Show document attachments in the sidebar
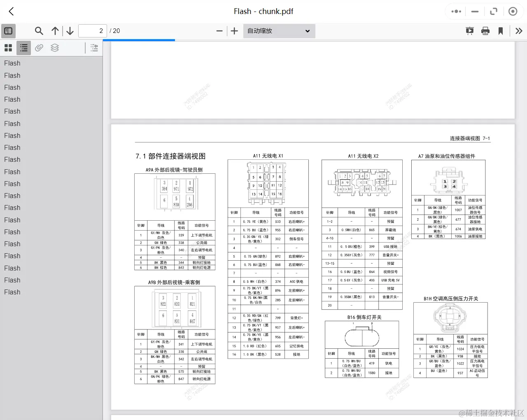The image size is (527, 420). coord(39,48)
